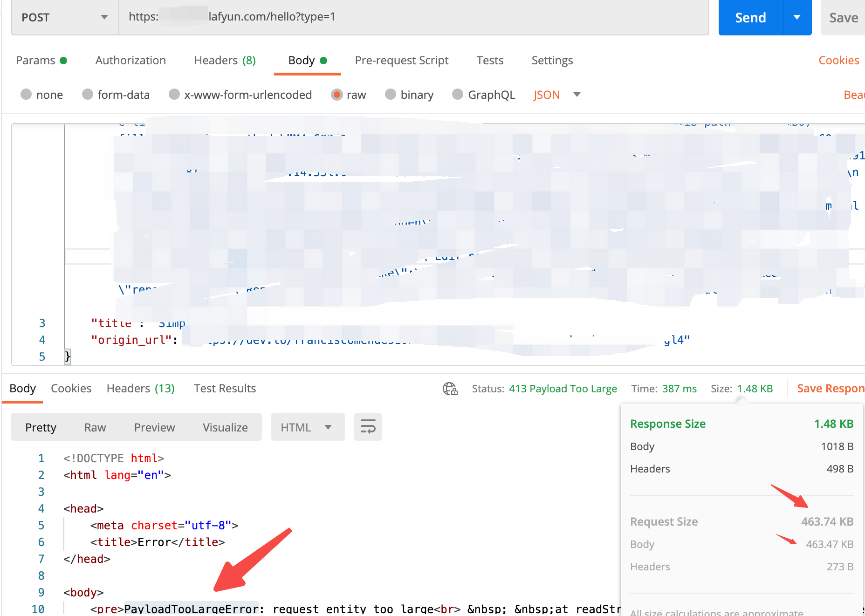Click the Response Size heading in popup

(x=668, y=424)
